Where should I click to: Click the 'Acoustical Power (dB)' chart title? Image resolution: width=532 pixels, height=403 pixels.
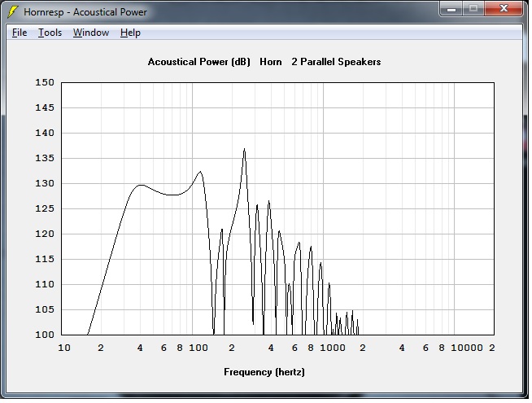198,62
